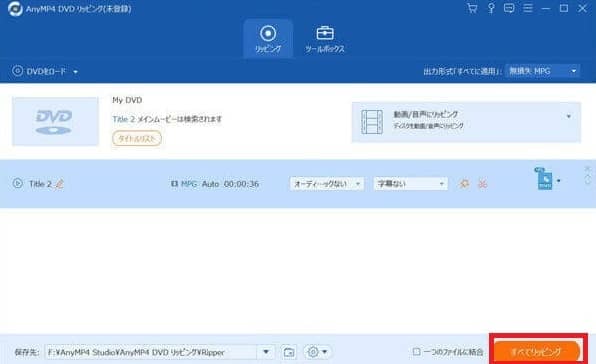
Task: Open the 字幕ない subtitle dropdown
Action: [x=411, y=184]
